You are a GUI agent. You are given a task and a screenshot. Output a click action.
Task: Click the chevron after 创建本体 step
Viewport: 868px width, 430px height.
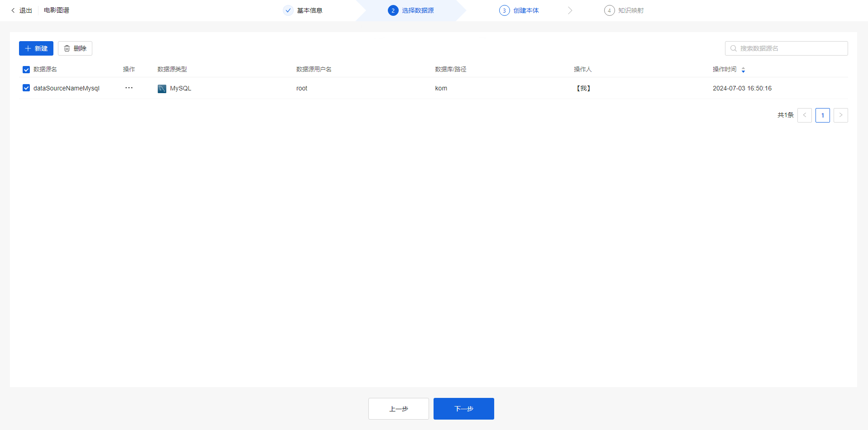pyautogui.click(x=570, y=10)
